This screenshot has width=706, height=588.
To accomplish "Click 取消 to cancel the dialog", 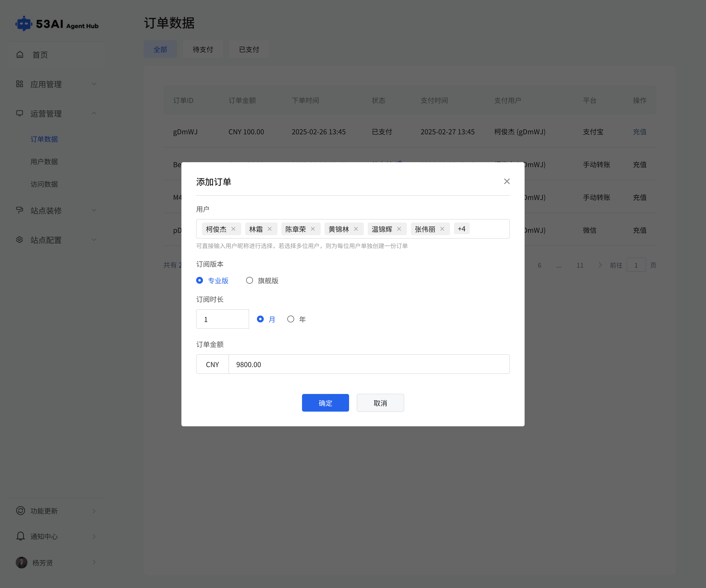I will click(380, 403).
